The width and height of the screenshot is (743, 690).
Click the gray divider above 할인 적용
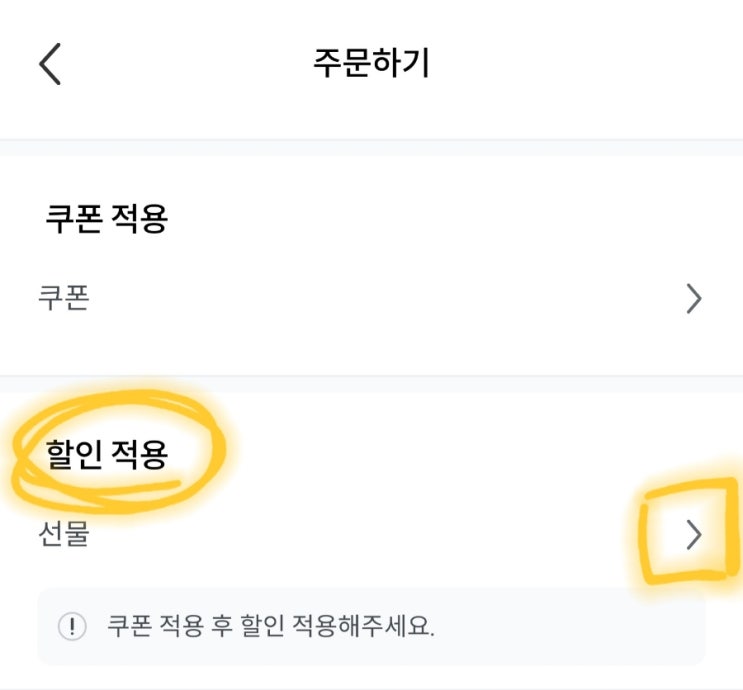[371, 384]
